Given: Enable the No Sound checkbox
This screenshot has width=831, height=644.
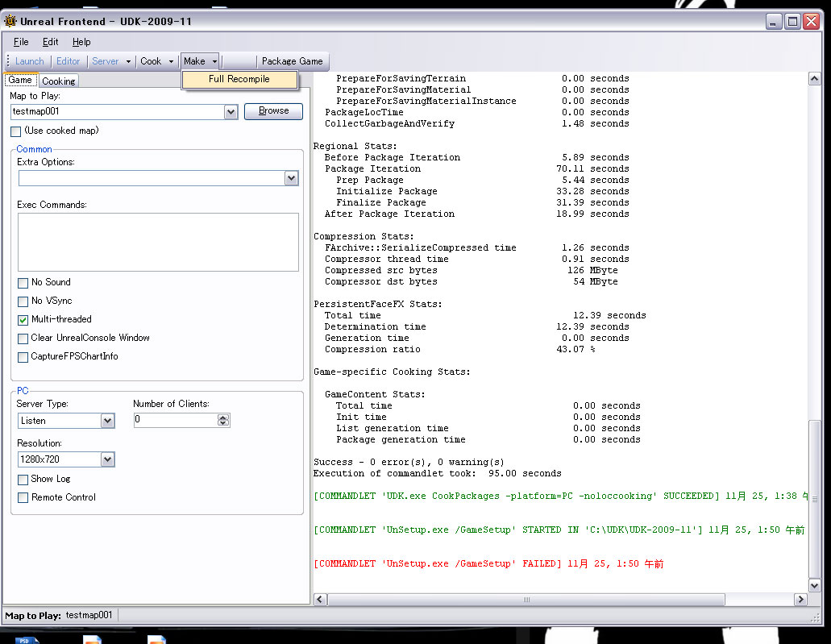Looking at the screenshot, I should 23,283.
